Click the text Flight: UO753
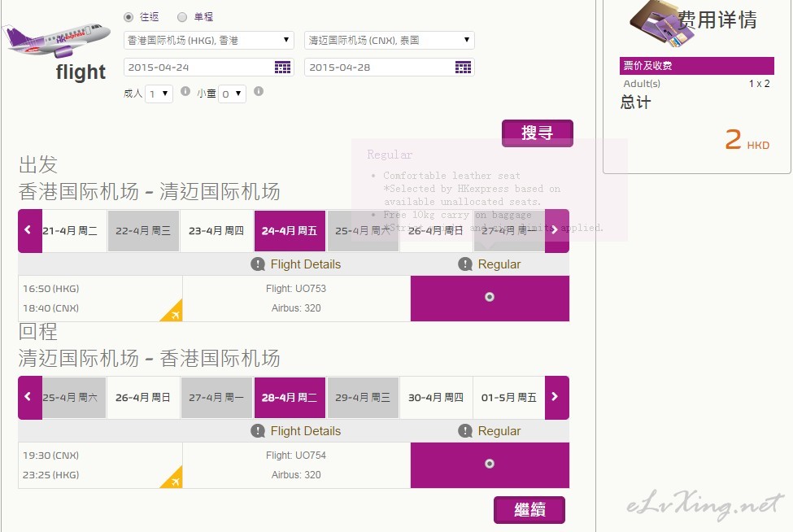The image size is (793, 532). [x=296, y=289]
